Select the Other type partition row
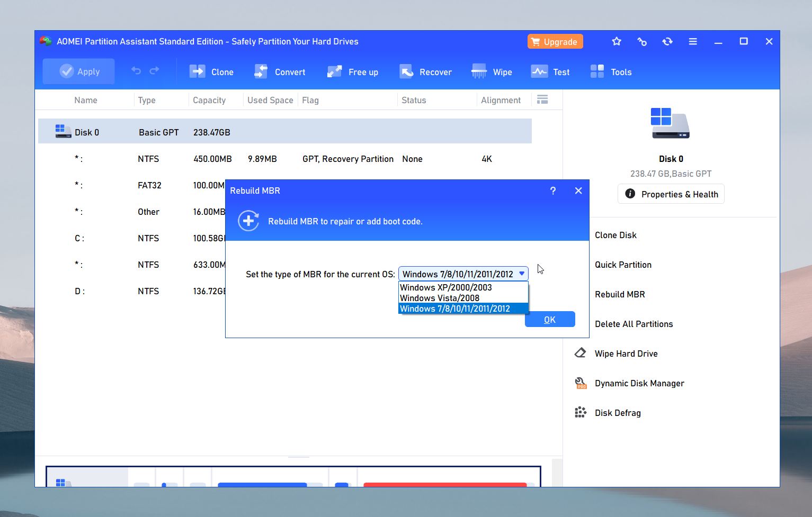The height and width of the screenshot is (517, 812). [132, 212]
